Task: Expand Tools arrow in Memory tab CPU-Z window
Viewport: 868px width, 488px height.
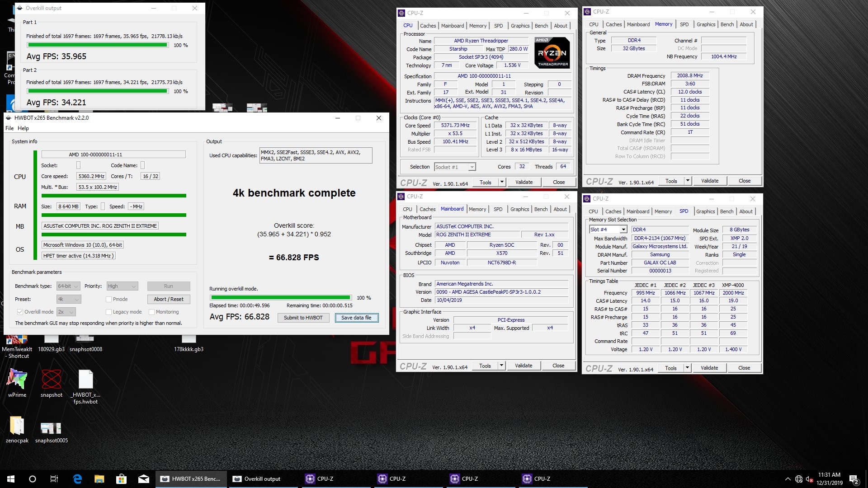Action: 688,181
